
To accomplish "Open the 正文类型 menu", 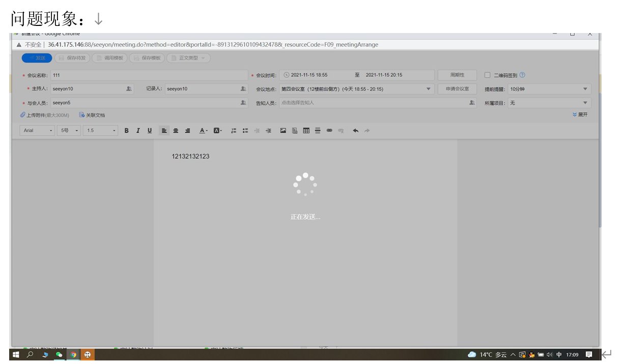I will 188,58.
